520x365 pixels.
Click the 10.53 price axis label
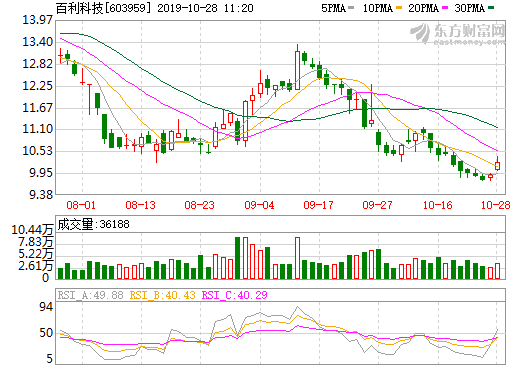37,151
